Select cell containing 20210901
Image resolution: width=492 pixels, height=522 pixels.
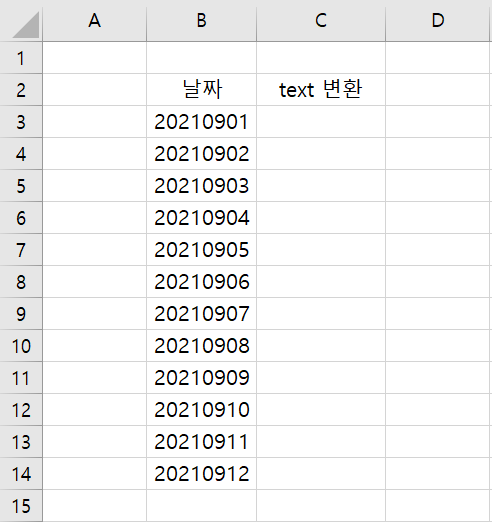click(201, 122)
